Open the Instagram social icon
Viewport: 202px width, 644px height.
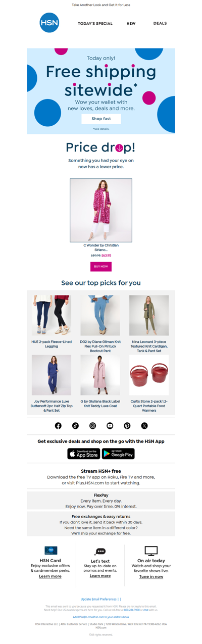92,426
